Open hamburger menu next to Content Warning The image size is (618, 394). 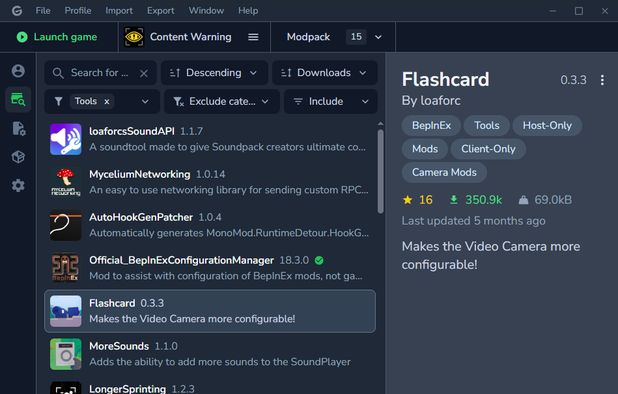(x=253, y=37)
